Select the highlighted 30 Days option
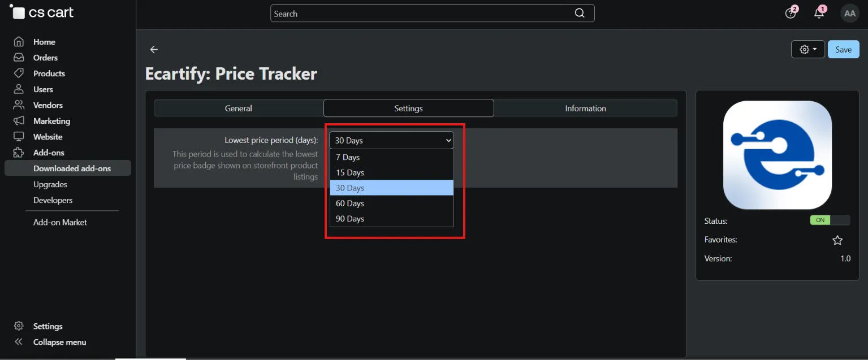 pos(391,188)
